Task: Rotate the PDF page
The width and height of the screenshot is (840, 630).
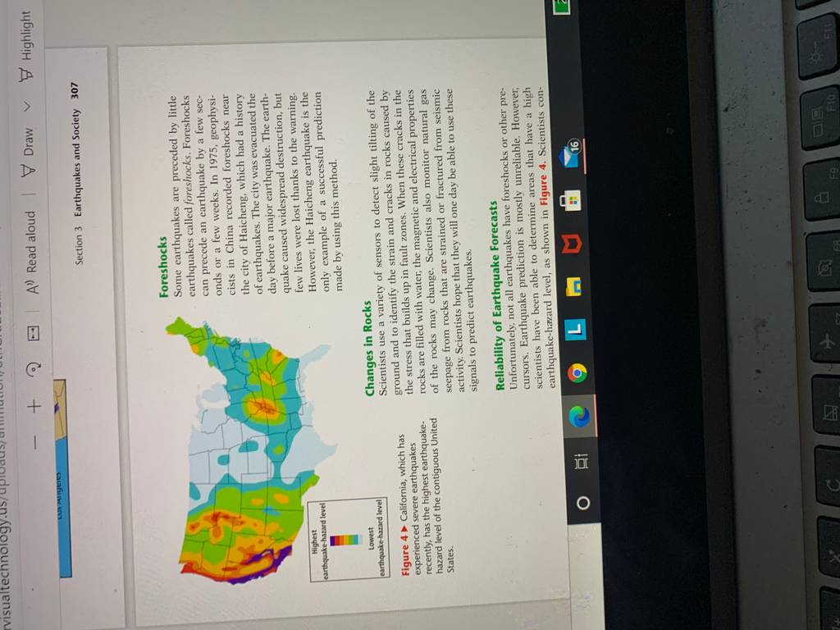Action: (x=33, y=369)
